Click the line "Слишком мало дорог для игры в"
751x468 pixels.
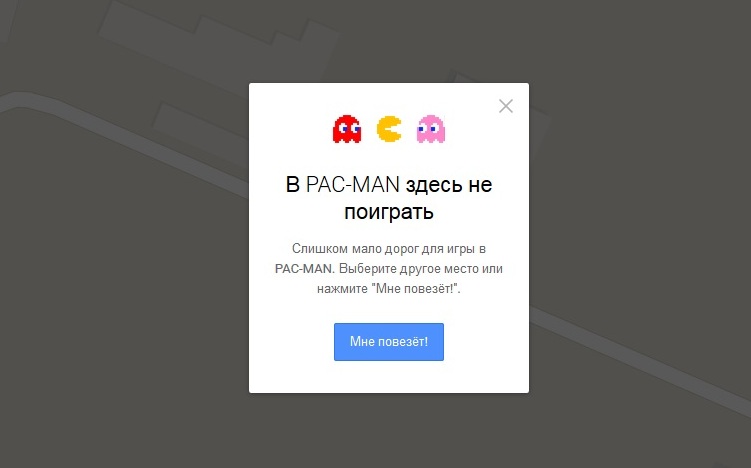(388, 249)
